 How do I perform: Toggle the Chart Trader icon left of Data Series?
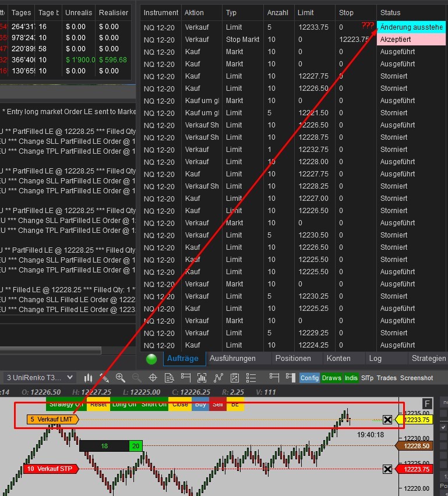(185, 377)
